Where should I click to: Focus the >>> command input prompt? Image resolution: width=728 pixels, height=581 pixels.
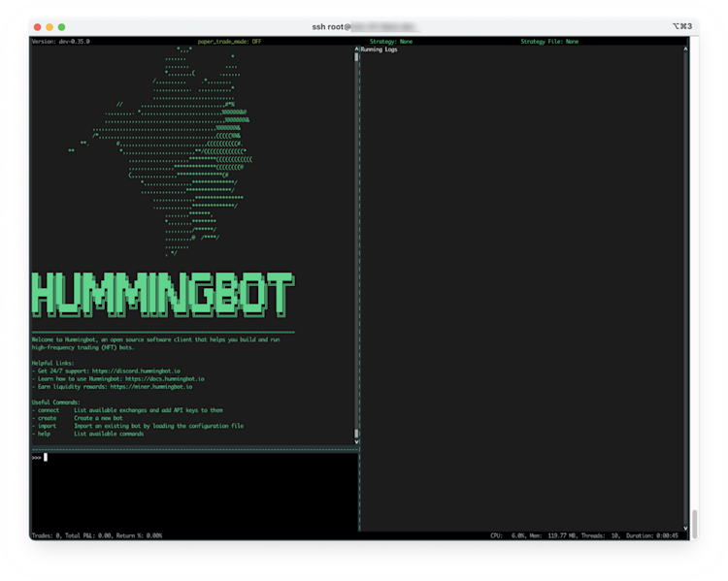[195, 458]
